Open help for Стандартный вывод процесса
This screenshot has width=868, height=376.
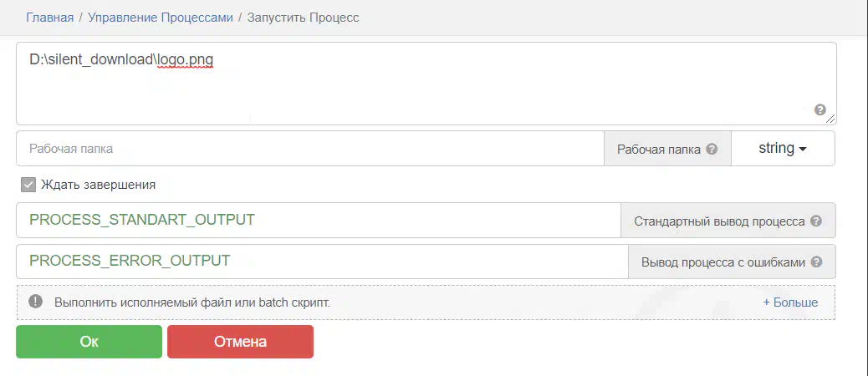click(x=816, y=221)
